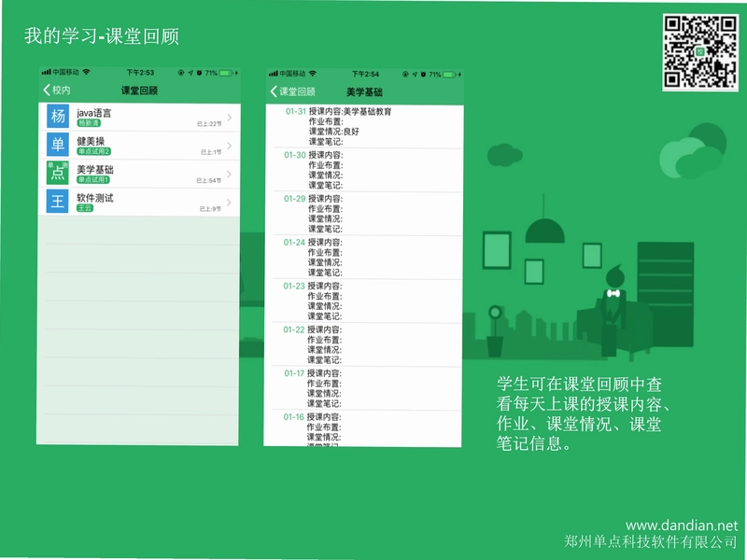Tap the blue 杨 avatar for java语言
The height and width of the screenshot is (560, 747).
(x=58, y=116)
